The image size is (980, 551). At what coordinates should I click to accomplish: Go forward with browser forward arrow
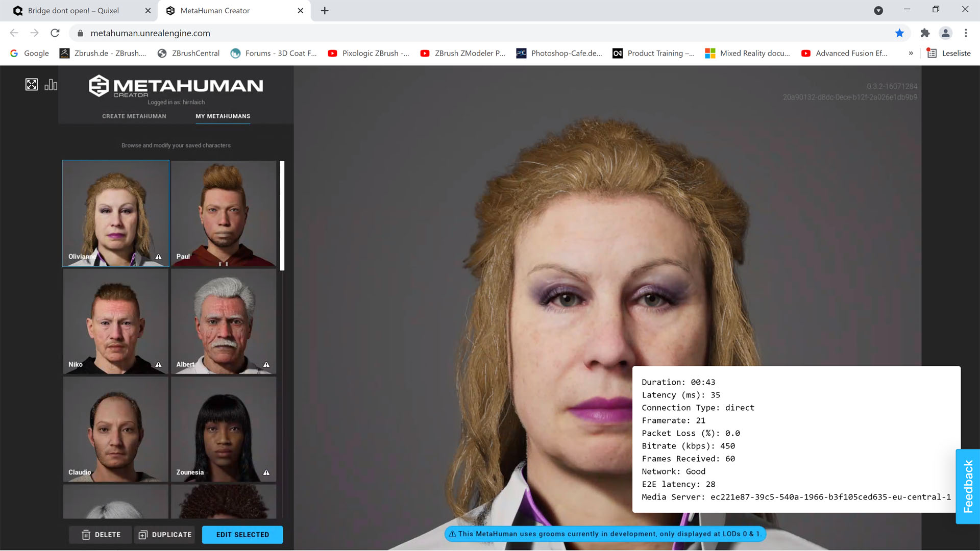click(34, 33)
